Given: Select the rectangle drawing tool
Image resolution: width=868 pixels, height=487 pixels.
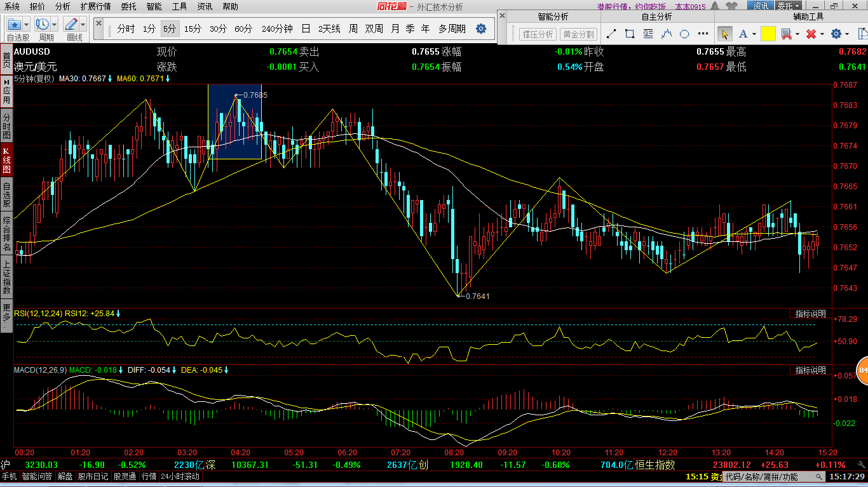Looking at the screenshot, I should 630,34.
